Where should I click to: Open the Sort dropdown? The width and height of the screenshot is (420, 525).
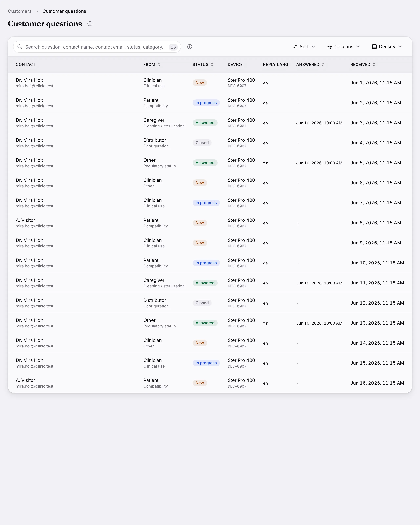coord(304,47)
